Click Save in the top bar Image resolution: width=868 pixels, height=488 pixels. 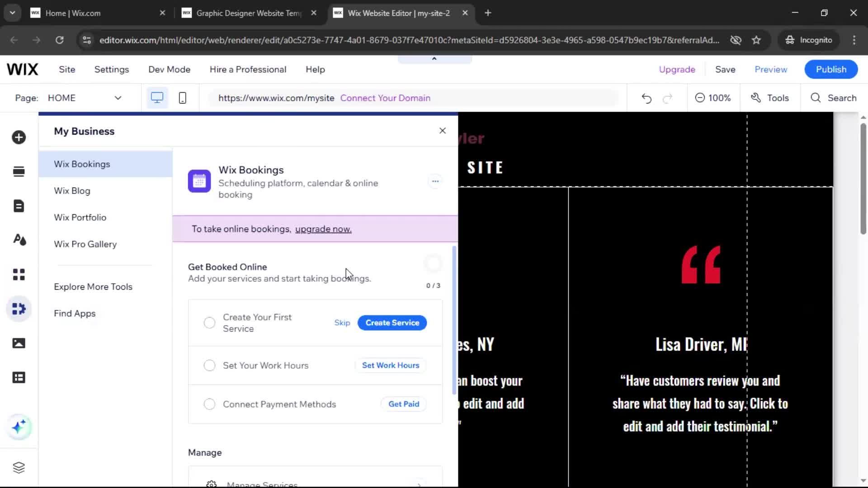pyautogui.click(x=725, y=69)
